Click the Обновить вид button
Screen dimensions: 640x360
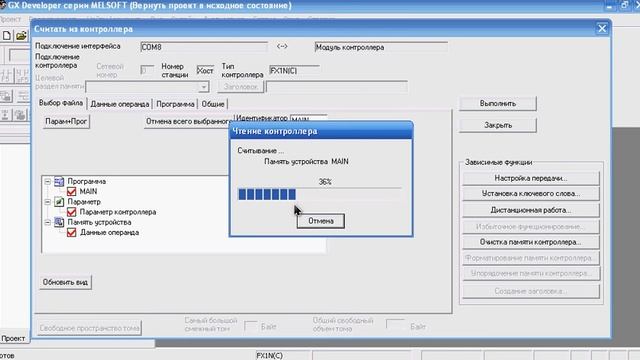65,282
